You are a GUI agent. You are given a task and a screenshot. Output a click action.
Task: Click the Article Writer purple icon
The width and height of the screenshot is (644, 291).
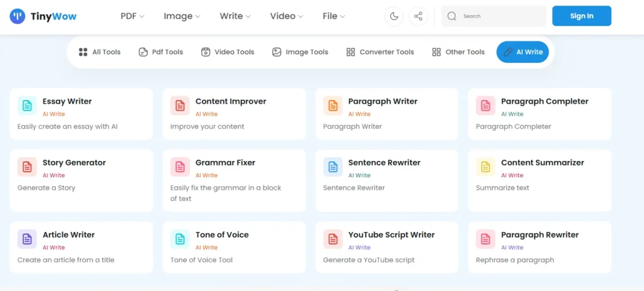click(27, 239)
